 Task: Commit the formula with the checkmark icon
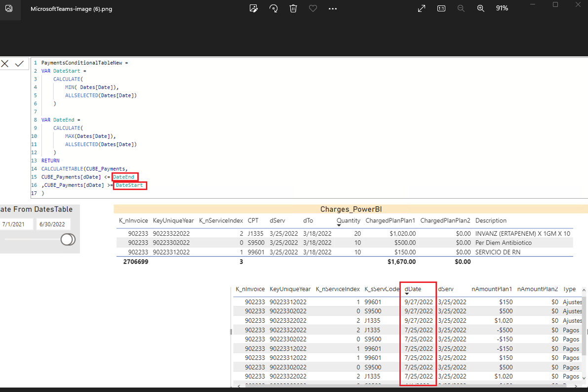pyautogui.click(x=19, y=63)
